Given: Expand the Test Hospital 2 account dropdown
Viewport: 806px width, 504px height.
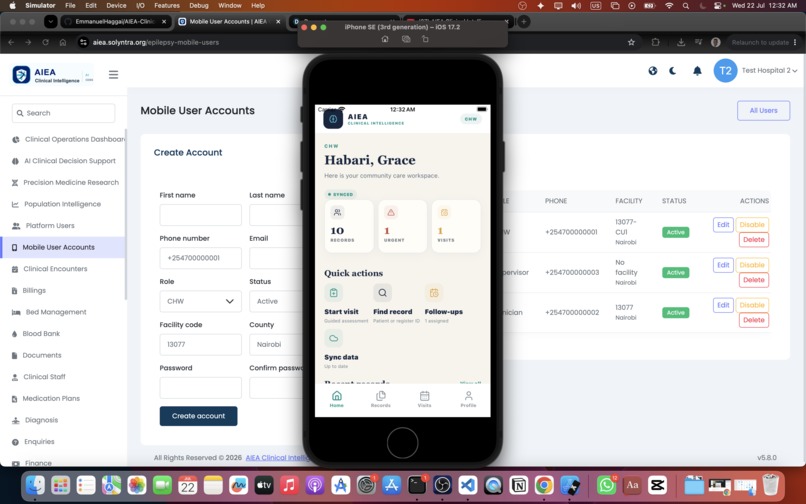Looking at the screenshot, I should click(769, 71).
